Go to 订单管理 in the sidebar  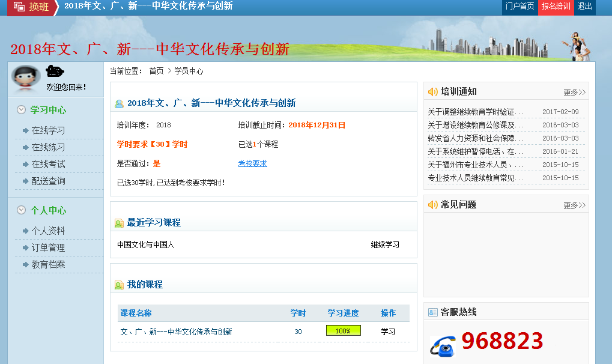48,247
